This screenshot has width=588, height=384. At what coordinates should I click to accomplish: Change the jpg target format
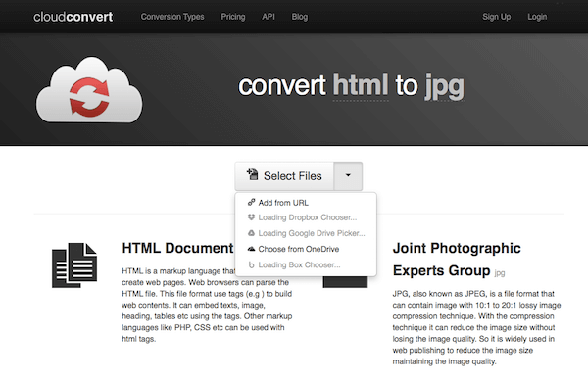[x=445, y=87]
